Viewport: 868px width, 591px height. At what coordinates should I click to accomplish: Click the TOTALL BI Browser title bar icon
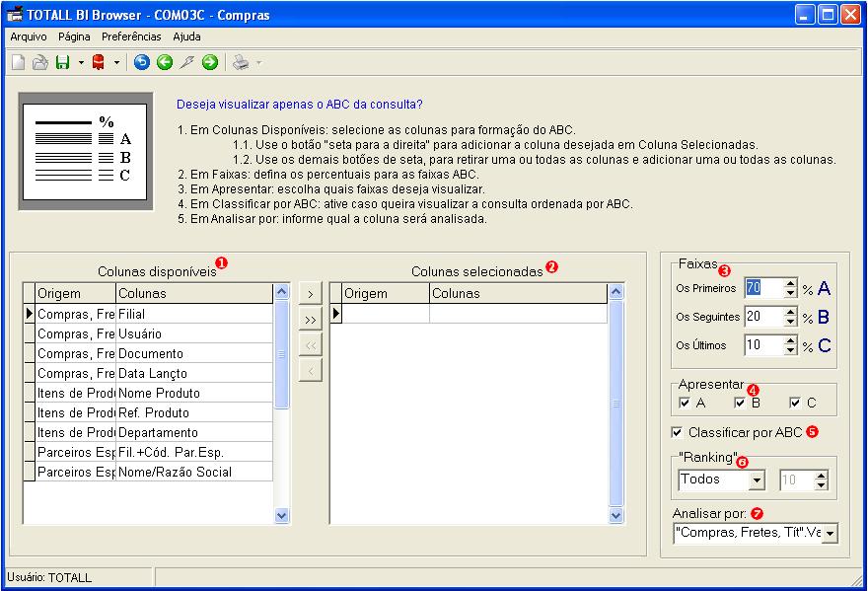coord(15,14)
